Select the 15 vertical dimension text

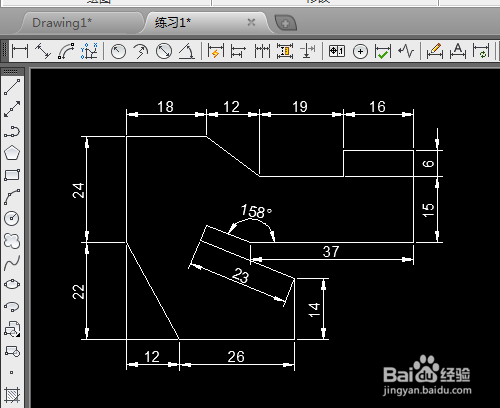tap(428, 210)
